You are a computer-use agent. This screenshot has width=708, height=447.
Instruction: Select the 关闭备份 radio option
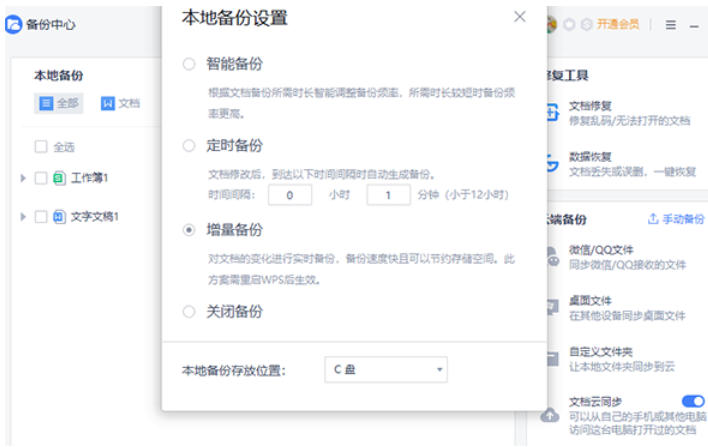(189, 312)
